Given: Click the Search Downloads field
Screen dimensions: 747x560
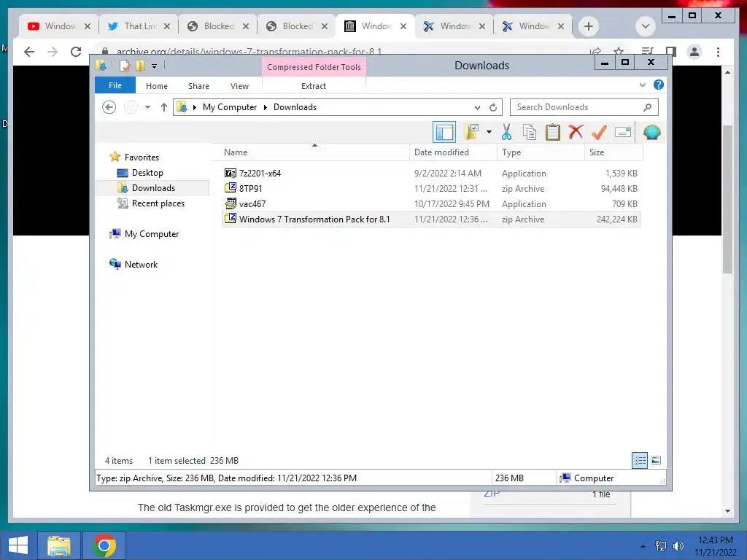Looking at the screenshot, I should (584, 107).
